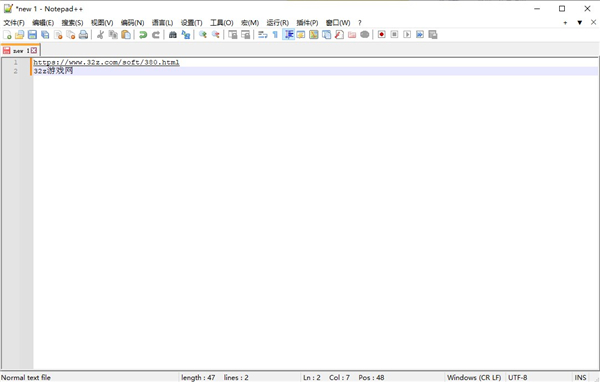Image resolution: width=600 pixels, height=382 pixels.
Task: Click UTF-8 encoding in status bar
Action: pyautogui.click(x=517, y=377)
